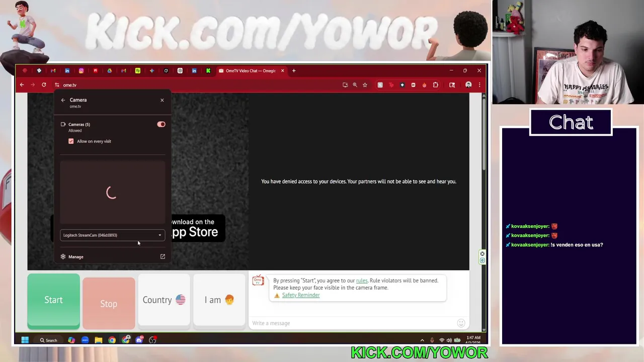Screen dimensions: 644x362
Task: Click the external link icon beside Manage
Action: [x=163, y=257]
